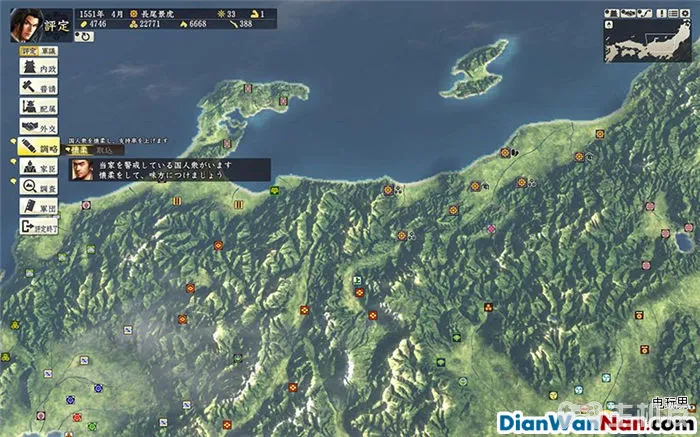The image size is (700, 437).
Task: Toggle road display above the minimap
Action: coord(645,13)
